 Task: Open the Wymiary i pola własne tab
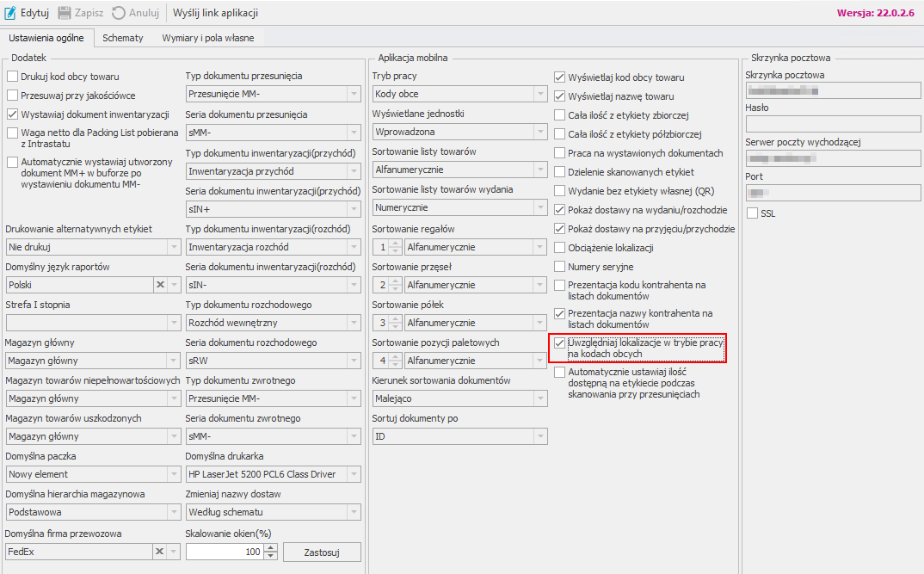click(x=207, y=38)
